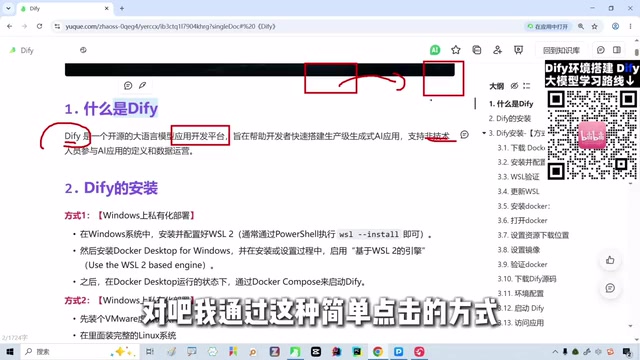Screen dimensions: 640x360
Task: Click 在应用中打开 button in the address bar
Action: pos(547,26)
